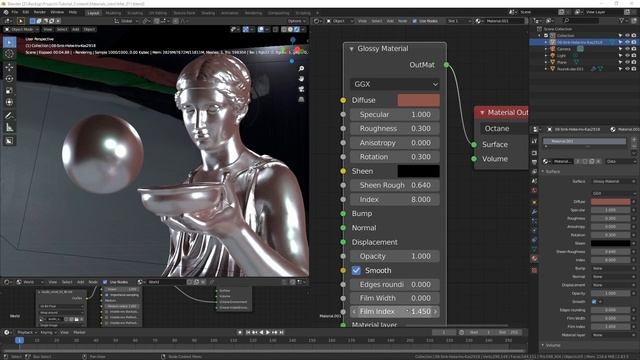The width and height of the screenshot is (640, 360).
Task: Click Diffuse color swatch in properties panel
Action: pos(610,202)
